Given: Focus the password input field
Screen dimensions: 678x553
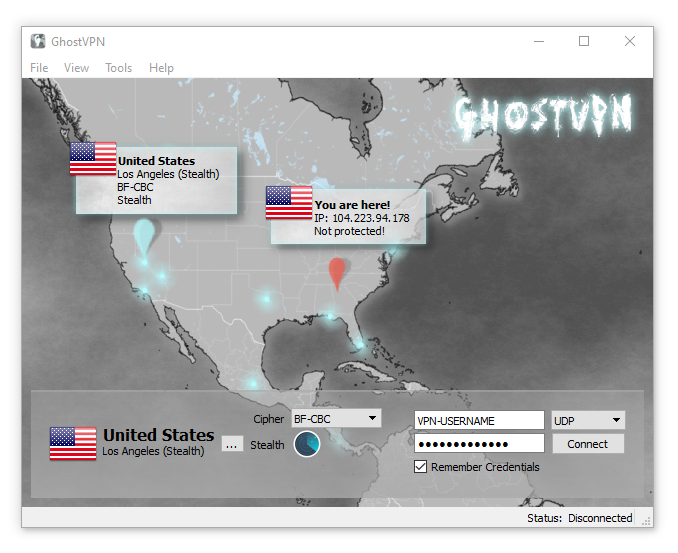Looking at the screenshot, I should [x=479, y=444].
